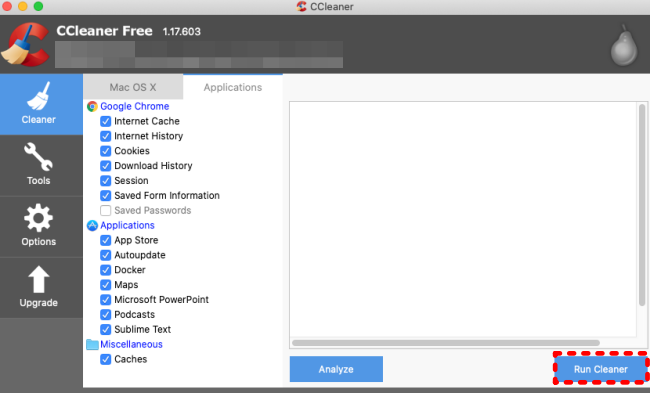This screenshot has height=393, width=650.
Task: Uncheck the Docker checkbox
Action: [106, 270]
